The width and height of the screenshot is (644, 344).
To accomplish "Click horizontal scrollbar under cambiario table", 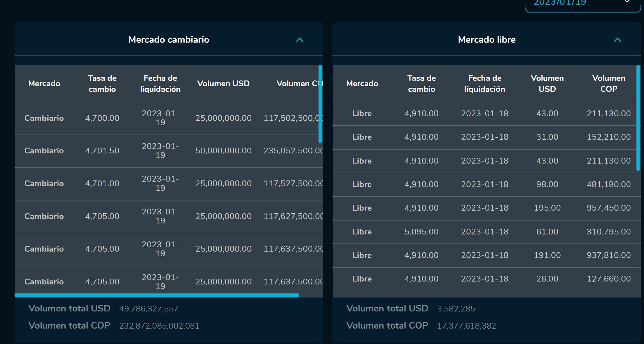I will 157,295.
